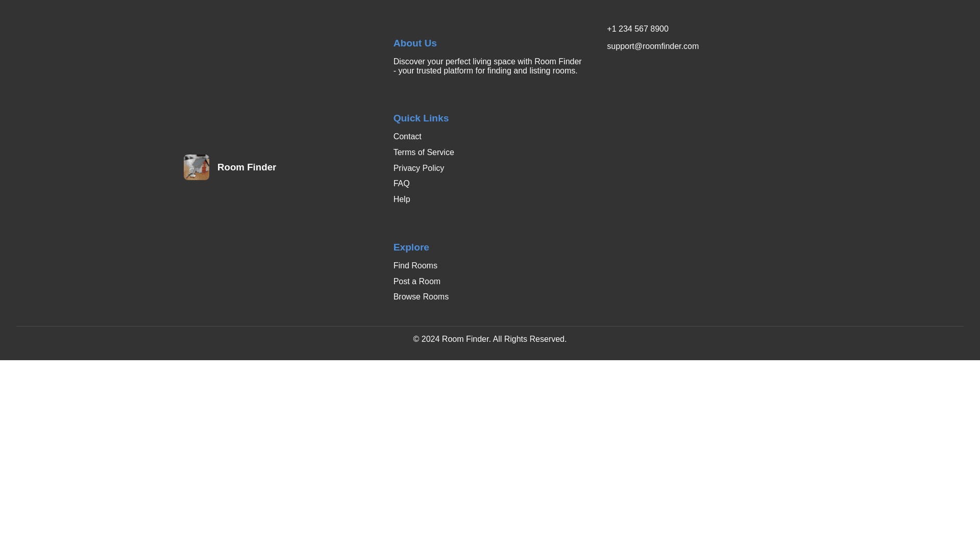Open the Find Rooms link
This screenshot has width=980, height=551.
[415, 266]
